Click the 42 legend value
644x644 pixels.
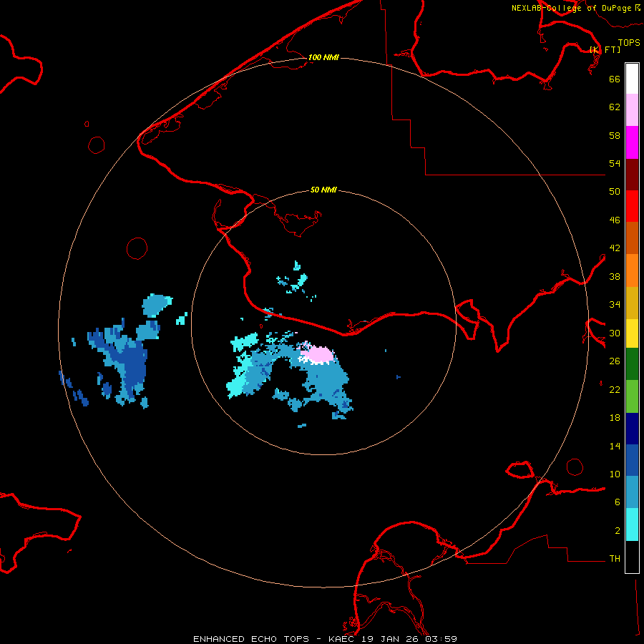click(615, 248)
